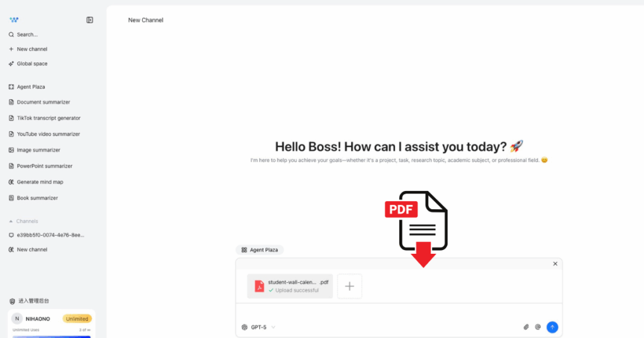This screenshot has height=338, width=644.
Task: Close the upload panel with the X
Action: click(555, 264)
